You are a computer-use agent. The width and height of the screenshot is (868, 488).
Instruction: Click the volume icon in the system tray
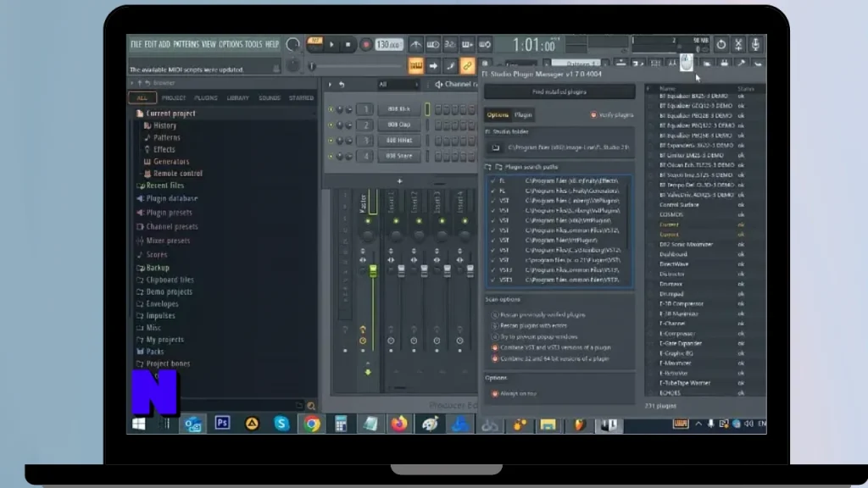[748, 424]
